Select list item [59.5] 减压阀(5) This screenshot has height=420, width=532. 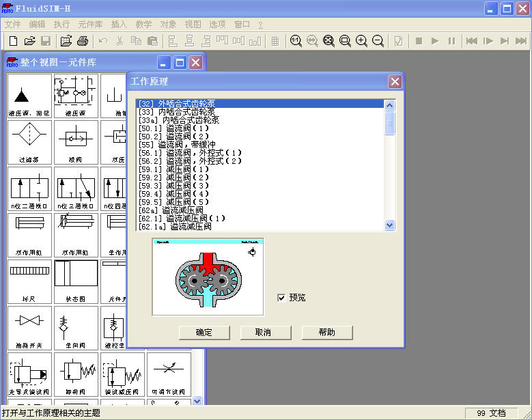coord(261,202)
